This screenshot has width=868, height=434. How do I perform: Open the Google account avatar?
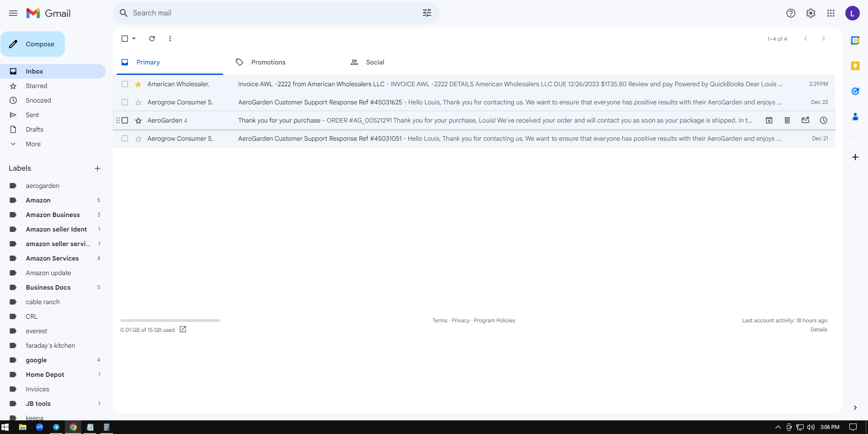tap(853, 13)
